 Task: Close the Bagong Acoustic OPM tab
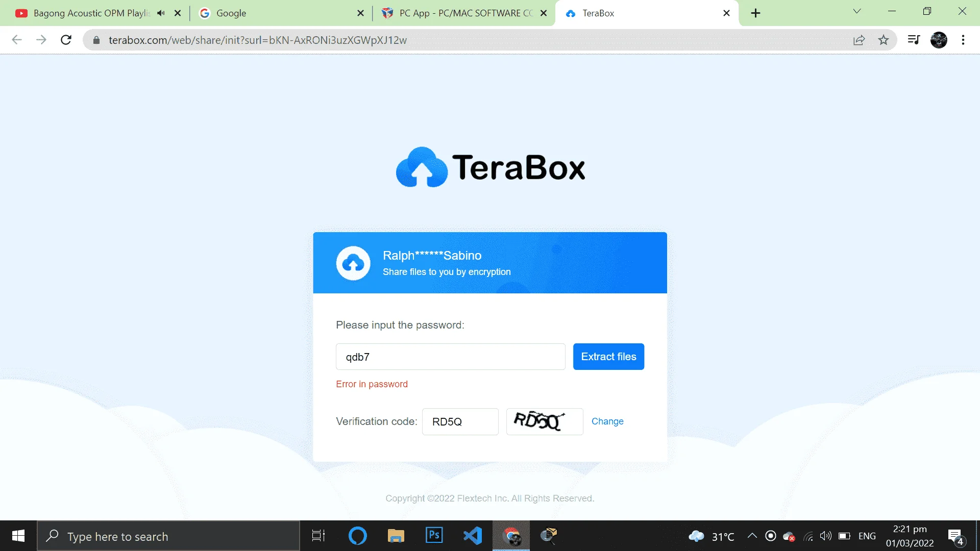[178, 13]
